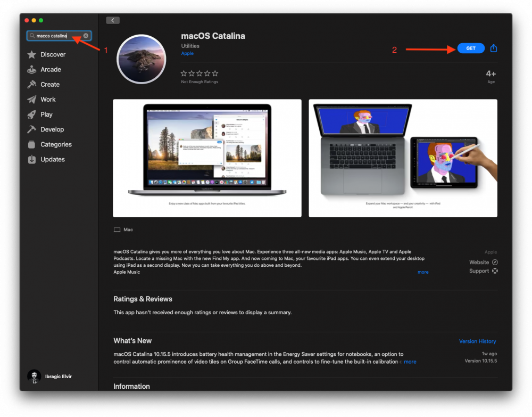
Task: Select the Updates sidebar label
Action: (53, 159)
